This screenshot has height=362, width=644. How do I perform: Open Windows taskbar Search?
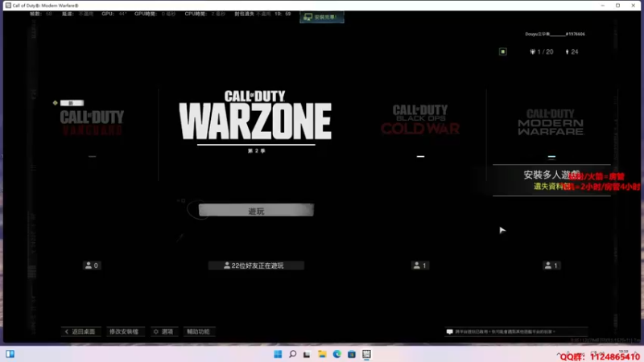(292, 354)
